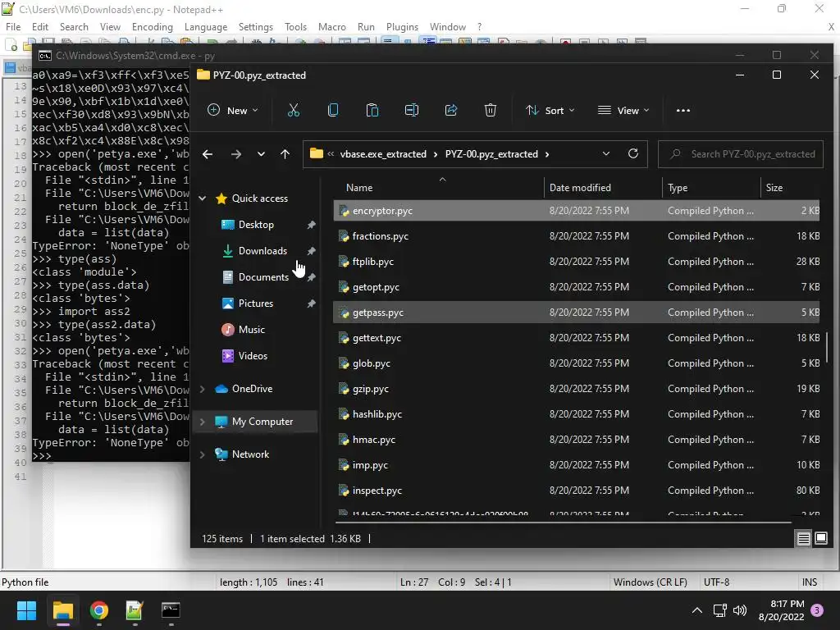Image resolution: width=840 pixels, height=630 pixels.
Task: Select getpass.pyc file
Action: click(x=577, y=313)
